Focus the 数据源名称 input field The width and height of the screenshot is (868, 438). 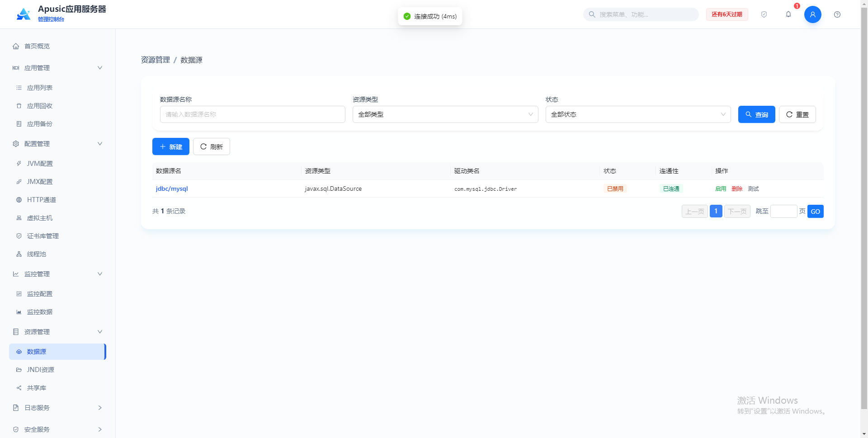253,114
